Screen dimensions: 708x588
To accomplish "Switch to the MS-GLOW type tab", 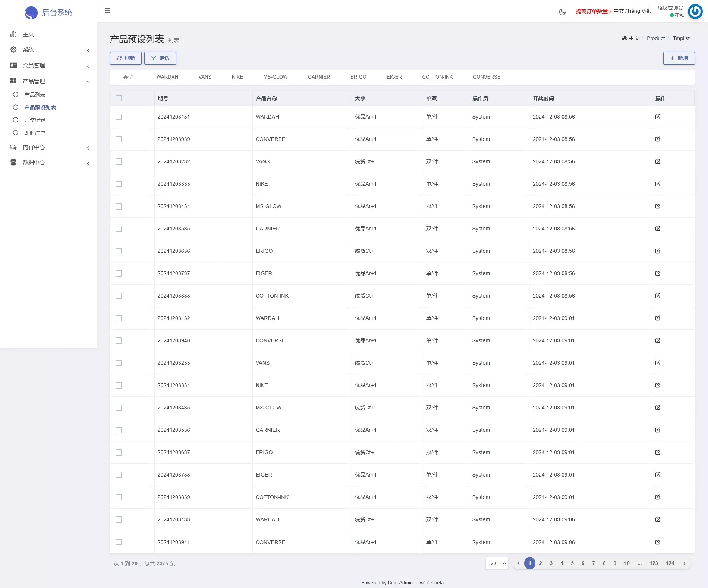I will click(275, 77).
